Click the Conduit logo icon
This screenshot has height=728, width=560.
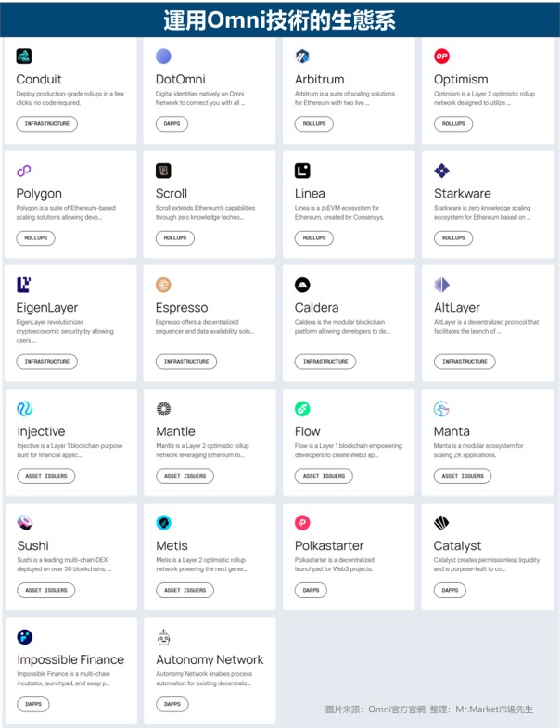[x=24, y=57]
